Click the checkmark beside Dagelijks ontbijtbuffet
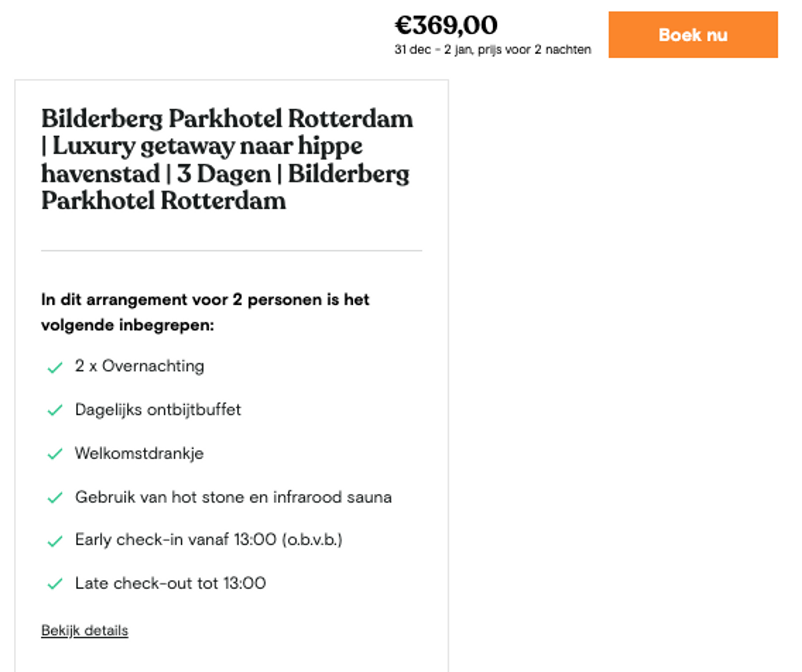 tap(56, 409)
